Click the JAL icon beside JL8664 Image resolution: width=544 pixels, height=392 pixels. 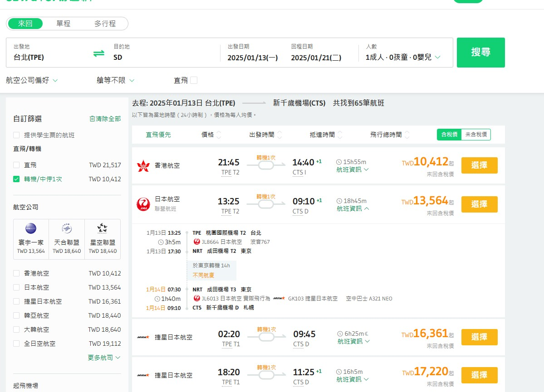(197, 242)
